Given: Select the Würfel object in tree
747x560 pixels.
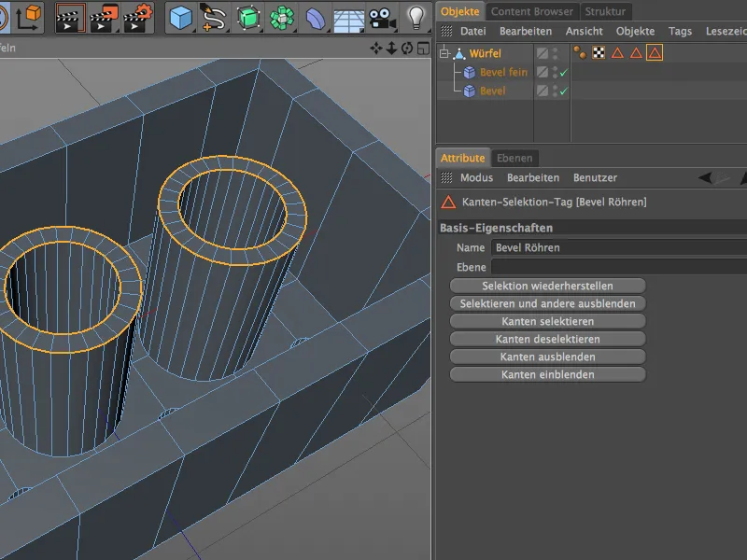Looking at the screenshot, I should click(485, 53).
